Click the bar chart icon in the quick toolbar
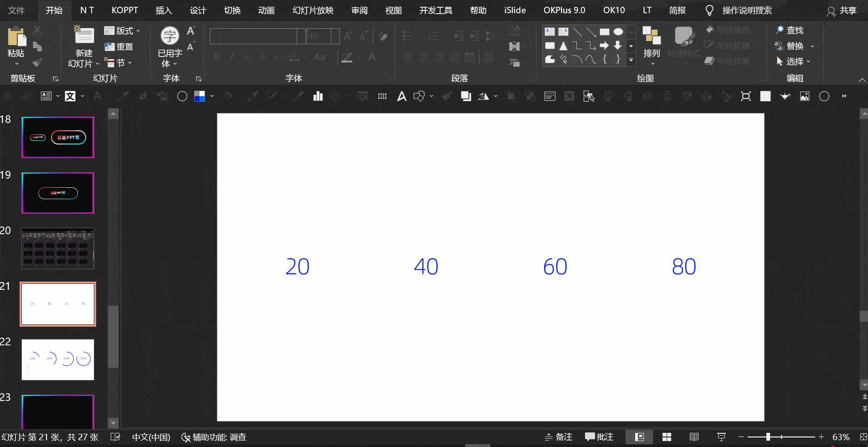The image size is (868, 447). pyautogui.click(x=318, y=96)
